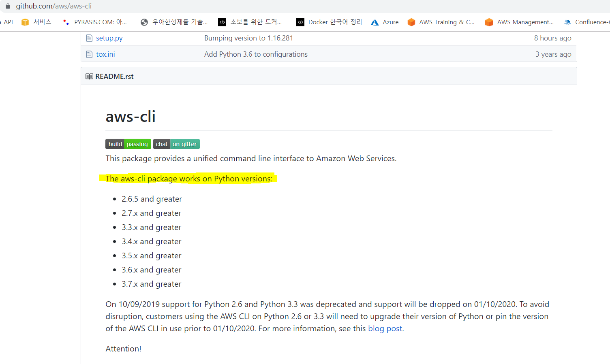Click the file icon next to setup.py

coord(89,38)
